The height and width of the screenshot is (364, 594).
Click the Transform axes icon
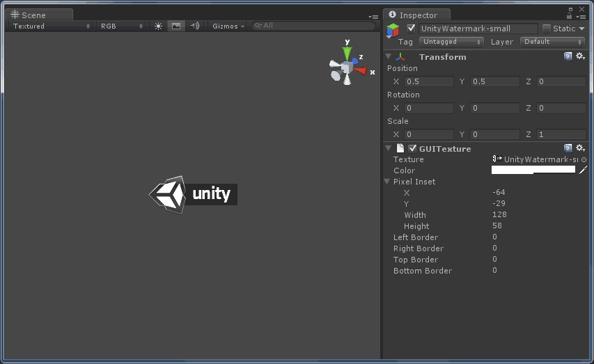[400, 57]
